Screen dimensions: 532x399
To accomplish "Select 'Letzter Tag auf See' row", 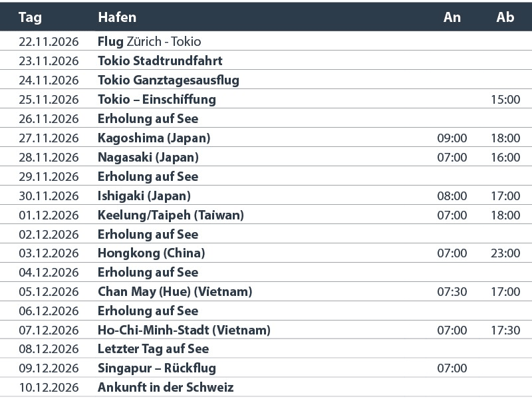I will click(x=153, y=349).
